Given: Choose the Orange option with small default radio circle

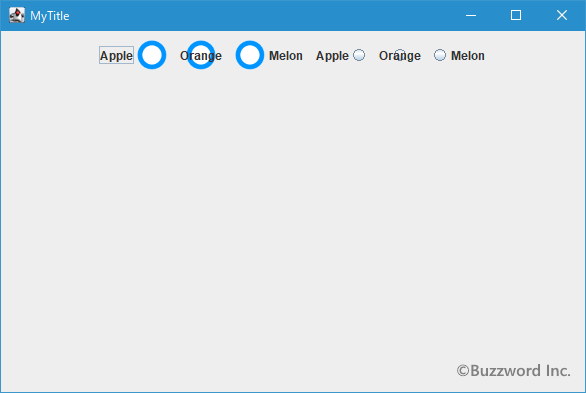Looking at the screenshot, I should coord(400,55).
